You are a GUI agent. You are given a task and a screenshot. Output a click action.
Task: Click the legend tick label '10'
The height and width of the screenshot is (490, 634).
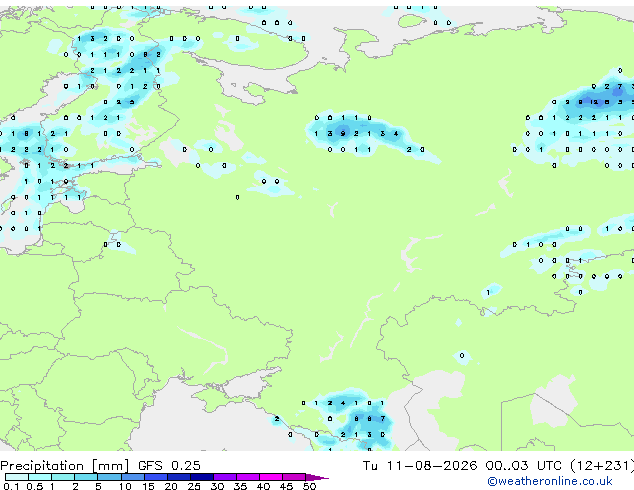(125, 486)
